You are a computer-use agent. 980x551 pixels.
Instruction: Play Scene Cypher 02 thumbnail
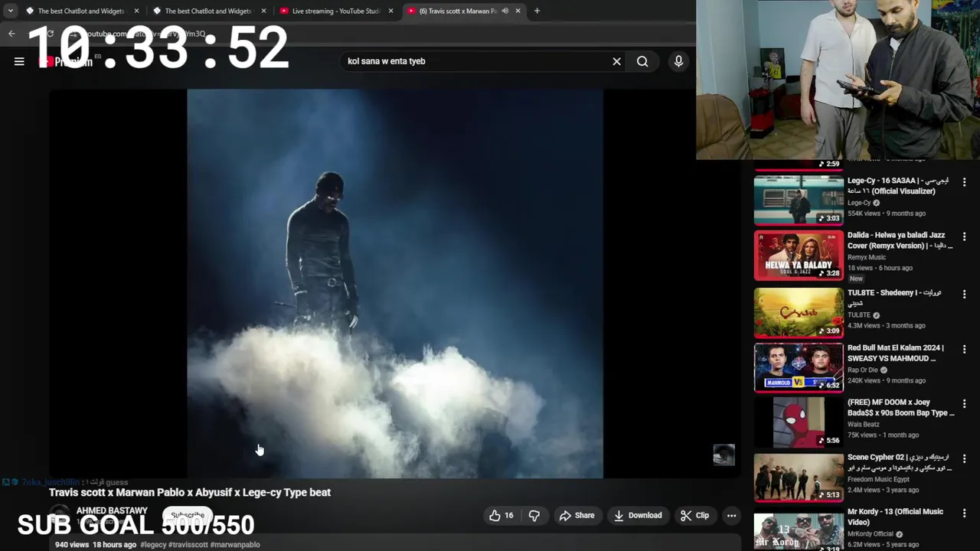click(x=799, y=477)
